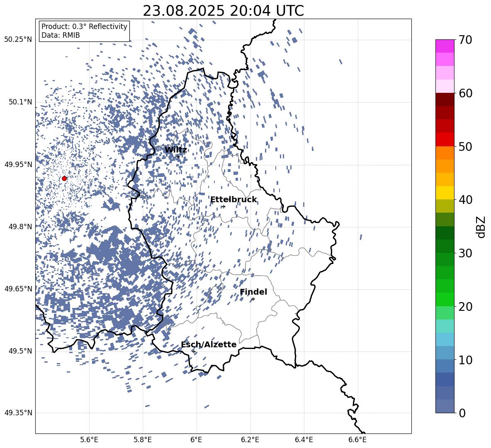The height and width of the screenshot is (448, 491).
Task: Click the 70 tick on colorbar
Action: tap(465, 40)
